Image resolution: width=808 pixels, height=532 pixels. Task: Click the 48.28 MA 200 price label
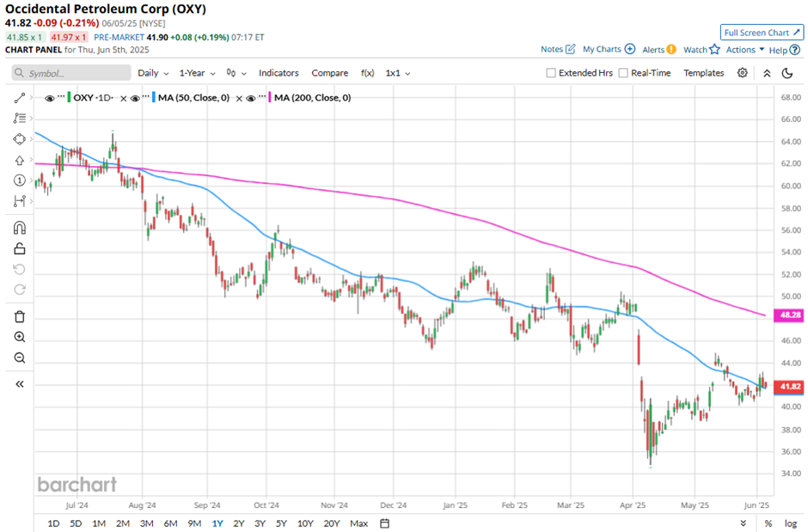(x=789, y=315)
